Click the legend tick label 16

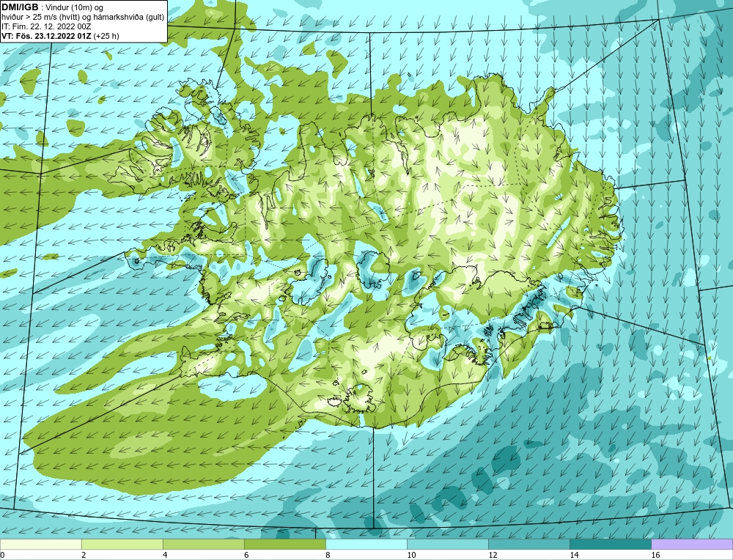[x=655, y=555]
